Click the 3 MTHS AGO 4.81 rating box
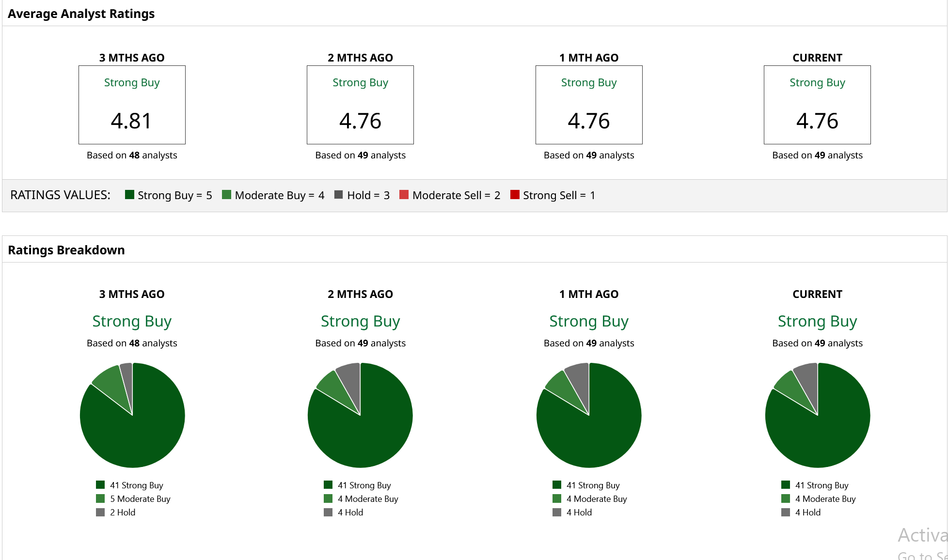 click(x=132, y=105)
